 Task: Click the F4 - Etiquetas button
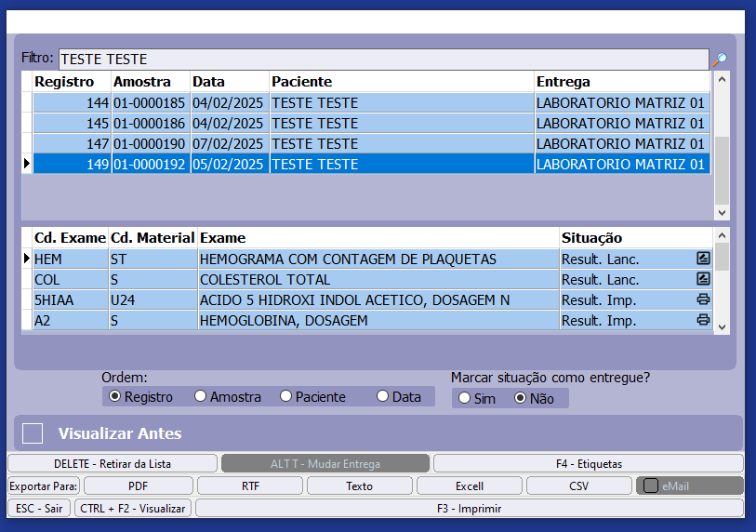pos(588,463)
